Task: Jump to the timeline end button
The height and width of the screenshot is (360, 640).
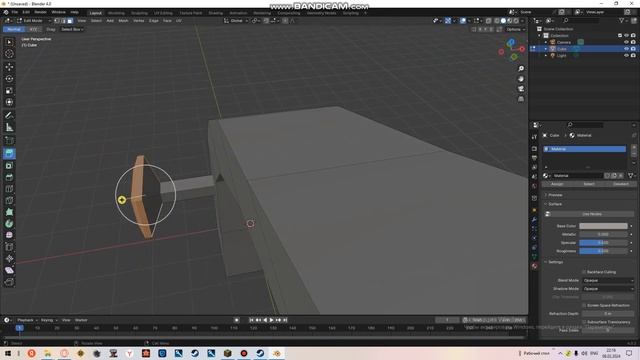Action: click(285, 320)
